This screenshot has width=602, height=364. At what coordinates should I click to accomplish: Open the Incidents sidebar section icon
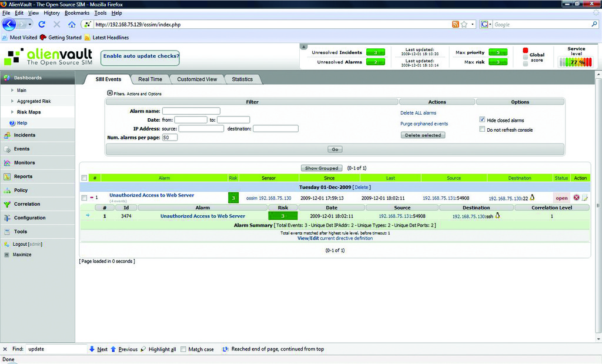7,135
